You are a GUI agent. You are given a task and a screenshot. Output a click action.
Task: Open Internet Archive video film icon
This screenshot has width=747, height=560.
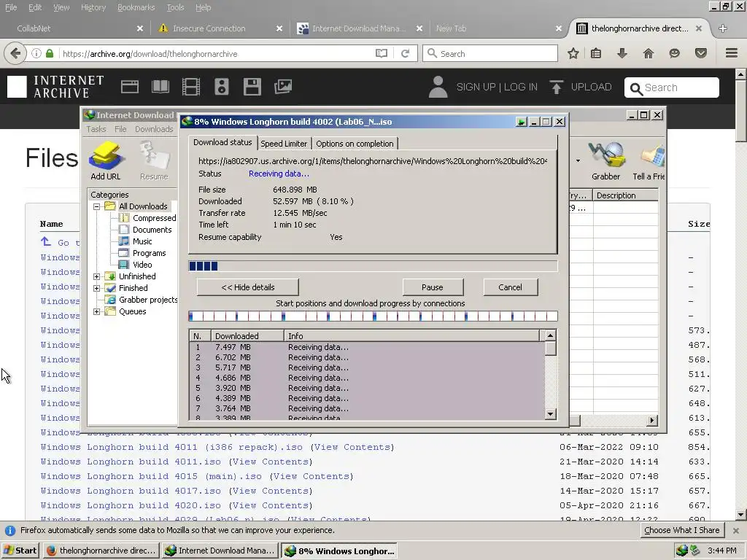pos(191,87)
